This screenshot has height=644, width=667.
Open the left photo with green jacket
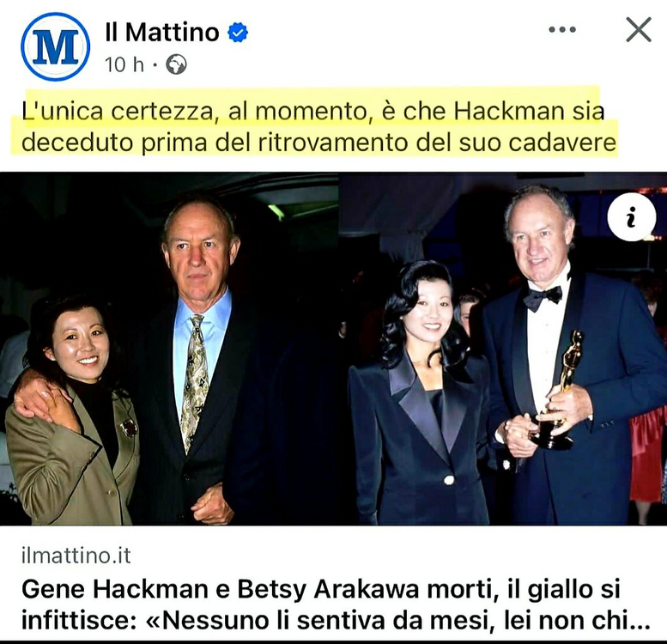169,349
